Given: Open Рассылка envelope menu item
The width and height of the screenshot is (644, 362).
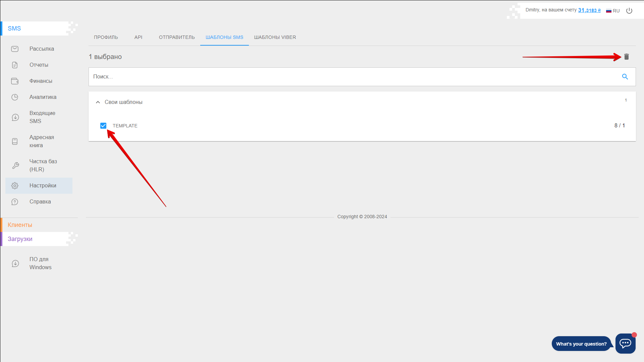Looking at the screenshot, I should click(42, 49).
